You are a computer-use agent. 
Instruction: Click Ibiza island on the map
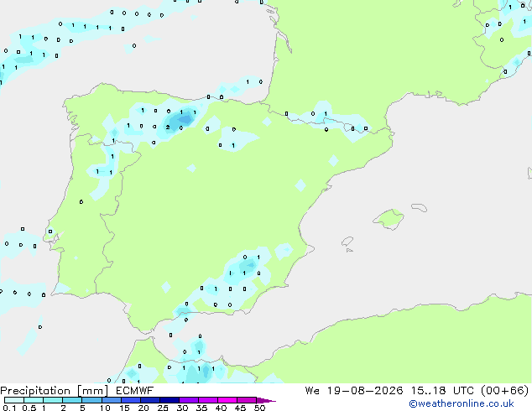tap(347, 242)
